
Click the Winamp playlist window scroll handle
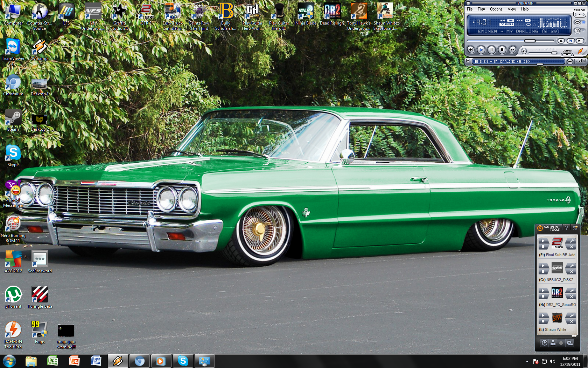(540, 64)
